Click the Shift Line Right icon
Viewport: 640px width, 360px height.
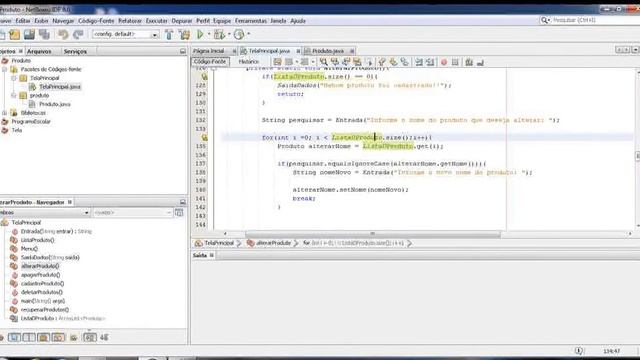(x=430, y=62)
